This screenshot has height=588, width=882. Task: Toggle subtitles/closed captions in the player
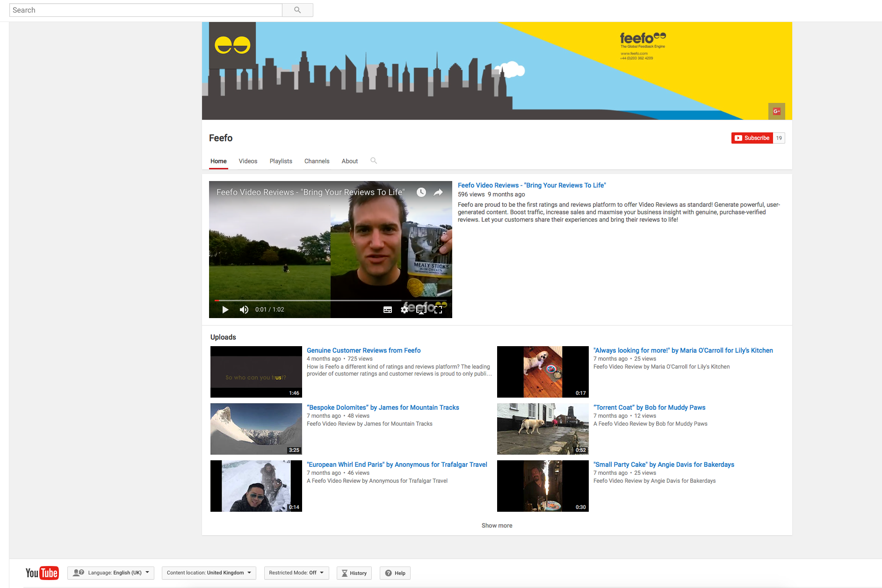388,310
